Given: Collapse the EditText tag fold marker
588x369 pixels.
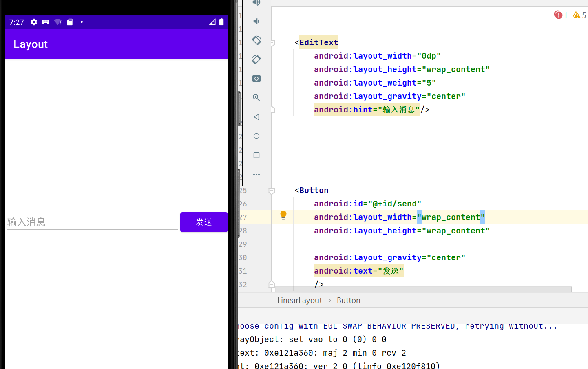Looking at the screenshot, I should tap(272, 42).
